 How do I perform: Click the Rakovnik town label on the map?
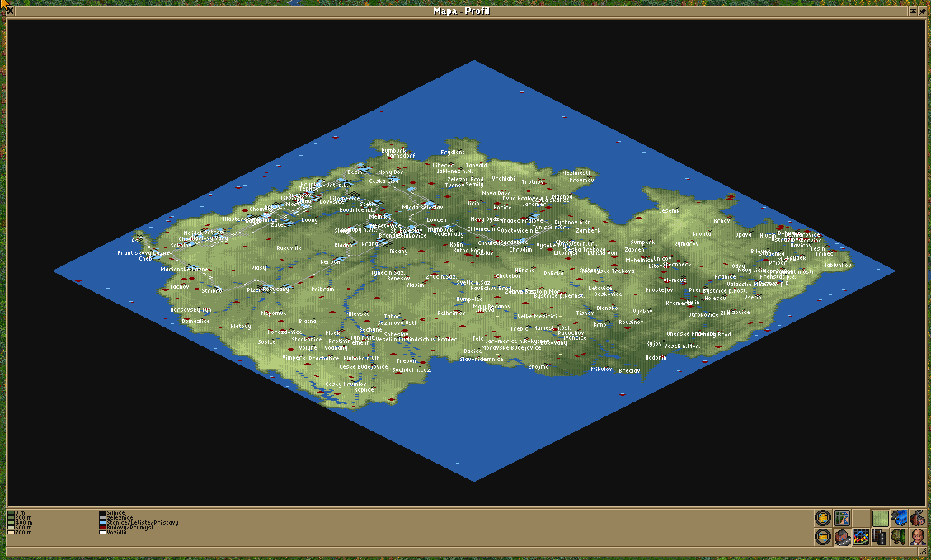pos(289,247)
